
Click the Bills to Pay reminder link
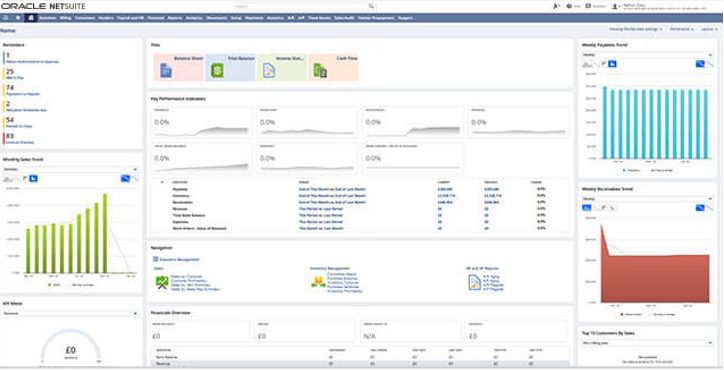15,78
